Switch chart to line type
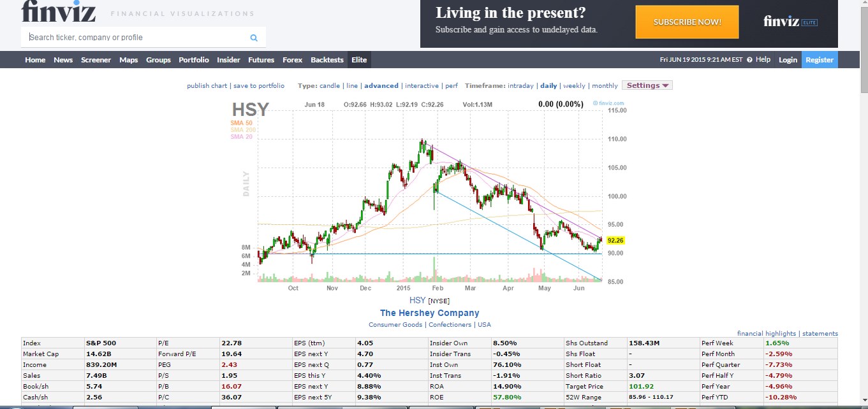The width and height of the screenshot is (868, 409). coord(351,85)
